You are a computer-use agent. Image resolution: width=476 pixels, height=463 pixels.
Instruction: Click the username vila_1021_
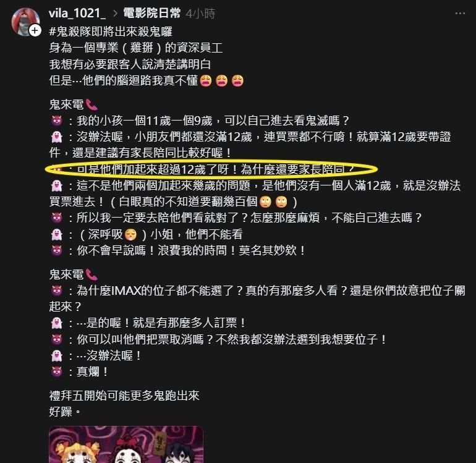pyautogui.click(x=77, y=13)
